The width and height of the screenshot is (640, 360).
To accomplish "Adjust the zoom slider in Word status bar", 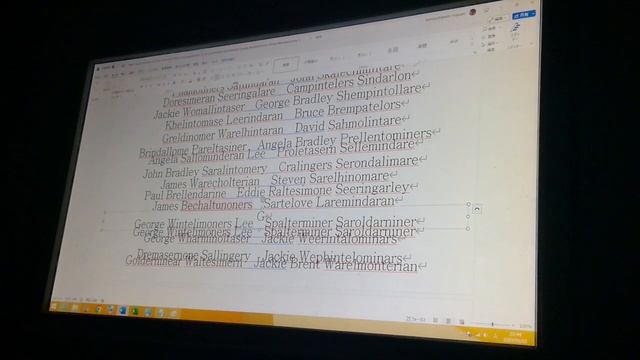I will (x=492, y=324).
